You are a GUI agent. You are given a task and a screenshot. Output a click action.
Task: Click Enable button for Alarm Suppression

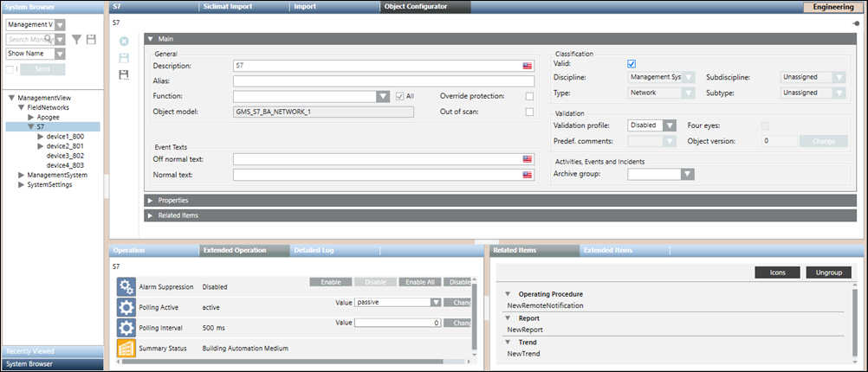330,282
